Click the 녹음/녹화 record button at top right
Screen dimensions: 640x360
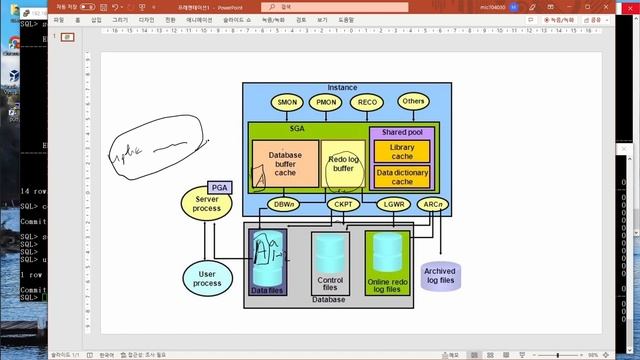(559, 20)
